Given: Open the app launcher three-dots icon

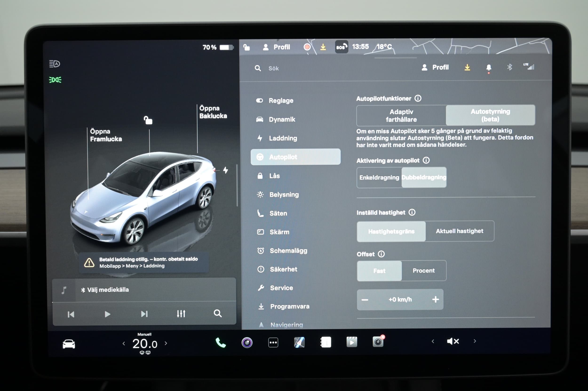Looking at the screenshot, I should coord(273,343).
